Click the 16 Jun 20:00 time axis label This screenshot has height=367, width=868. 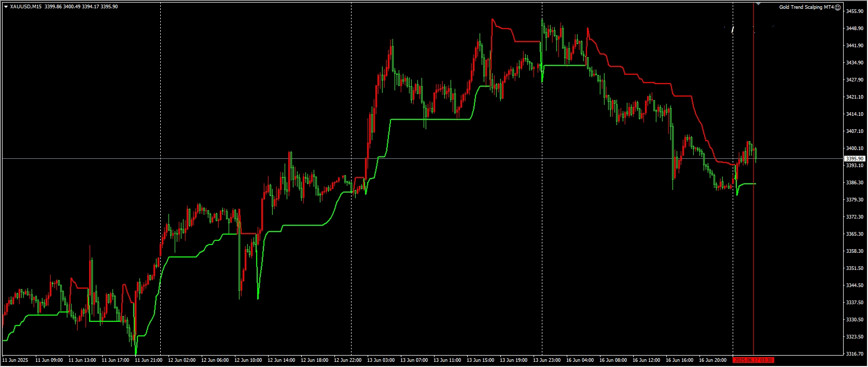click(x=712, y=360)
